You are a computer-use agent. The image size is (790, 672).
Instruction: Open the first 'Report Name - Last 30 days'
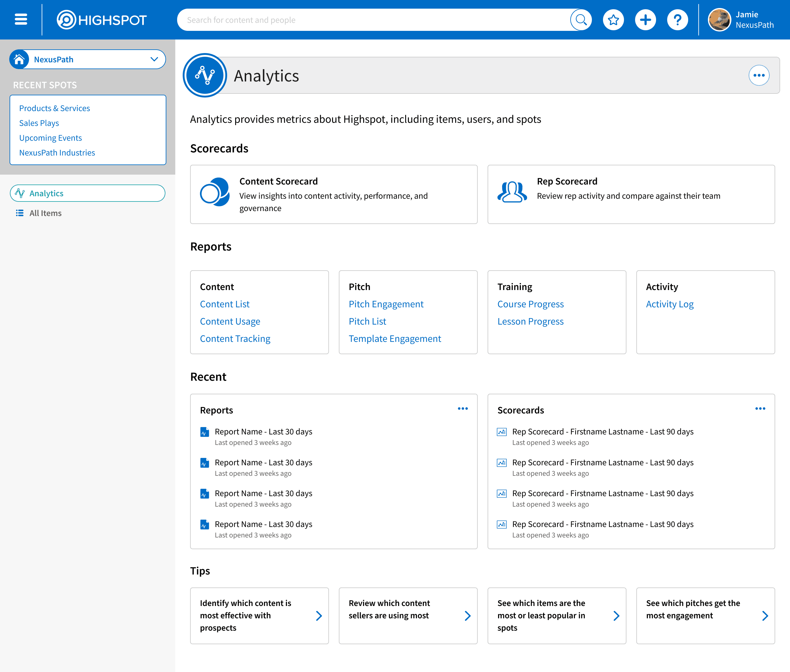(x=263, y=432)
